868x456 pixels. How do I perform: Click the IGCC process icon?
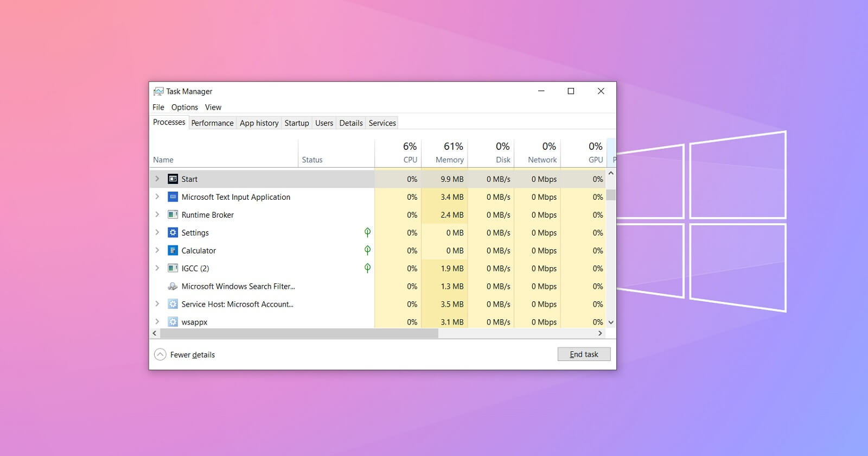tap(173, 268)
